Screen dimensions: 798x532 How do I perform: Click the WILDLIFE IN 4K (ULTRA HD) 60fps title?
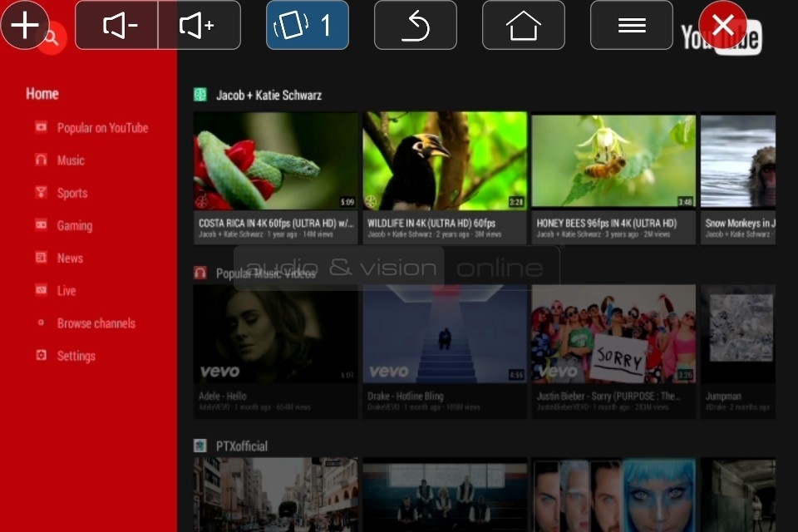coord(431,223)
